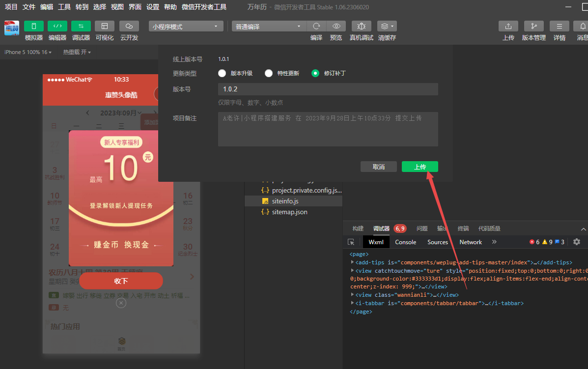Expand the wannianli view node
The width and height of the screenshot is (588, 369).
352,295
